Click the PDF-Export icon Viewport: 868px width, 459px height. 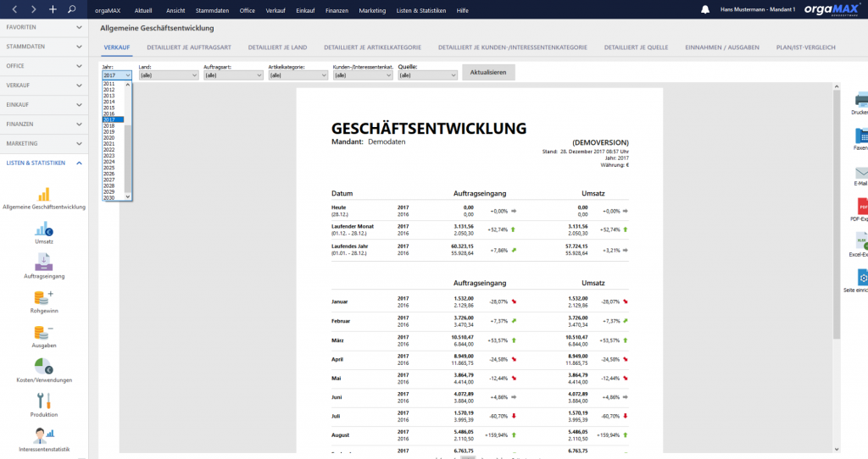pyautogui.click(x=862, y=207)
